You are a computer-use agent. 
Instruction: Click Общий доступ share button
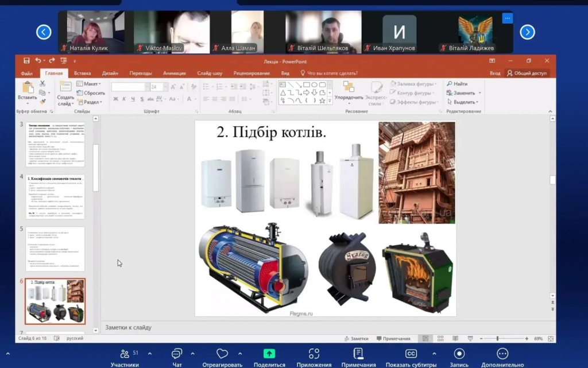pos(527,73)
